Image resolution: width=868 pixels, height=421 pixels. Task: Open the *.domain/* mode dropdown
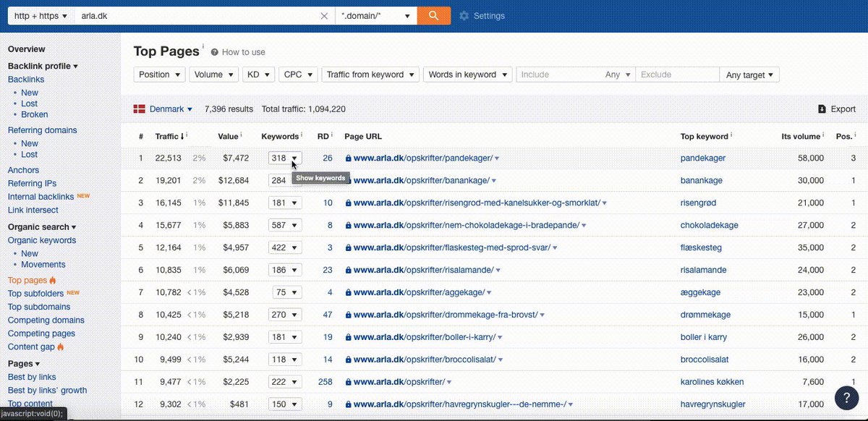point(376,15)
